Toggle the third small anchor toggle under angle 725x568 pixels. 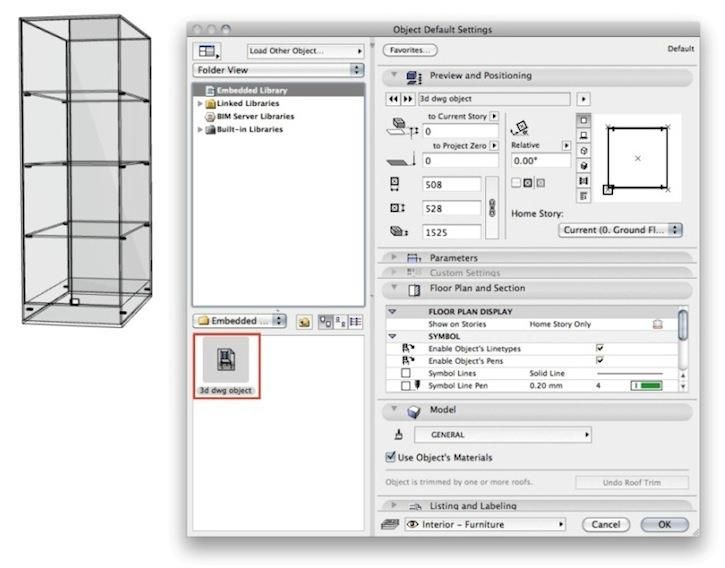[x=540, y=183]
